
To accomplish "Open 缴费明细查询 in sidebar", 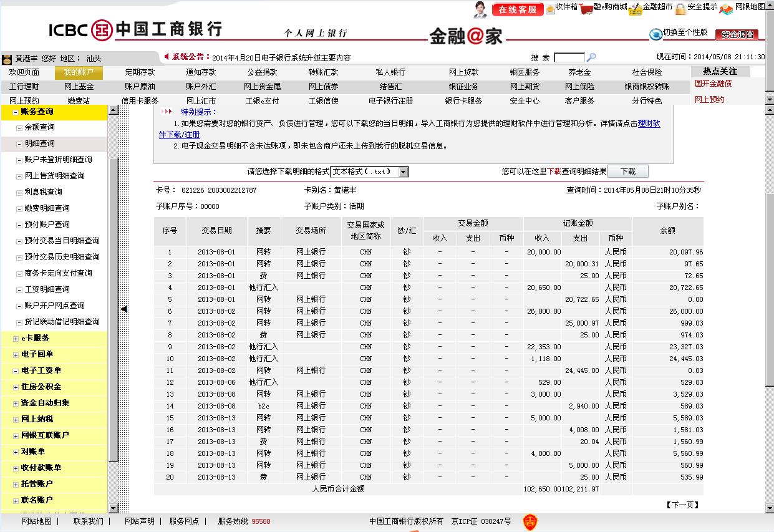I will pyautogui.click(x=47, y=208).
